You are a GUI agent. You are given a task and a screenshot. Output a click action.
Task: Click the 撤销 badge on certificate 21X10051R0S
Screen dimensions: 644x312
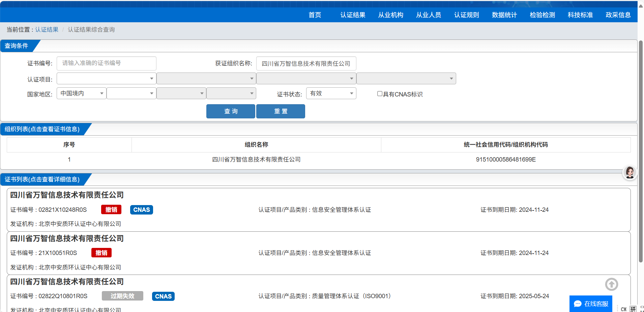(101, 253)
